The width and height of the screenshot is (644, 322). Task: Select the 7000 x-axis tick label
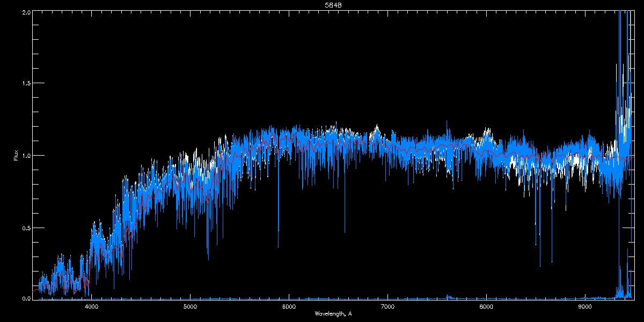(387, 307)
